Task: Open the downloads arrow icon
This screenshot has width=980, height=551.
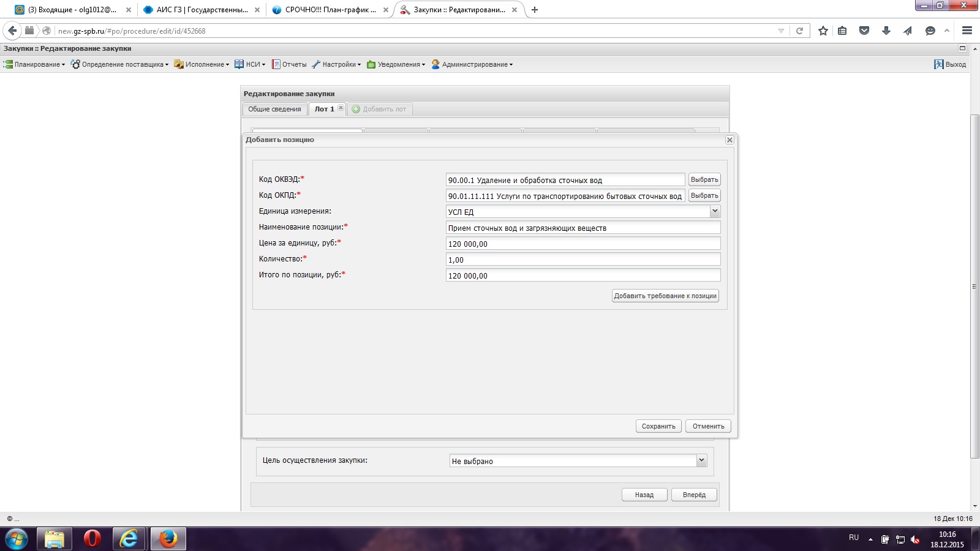Action: pos(886,31)
